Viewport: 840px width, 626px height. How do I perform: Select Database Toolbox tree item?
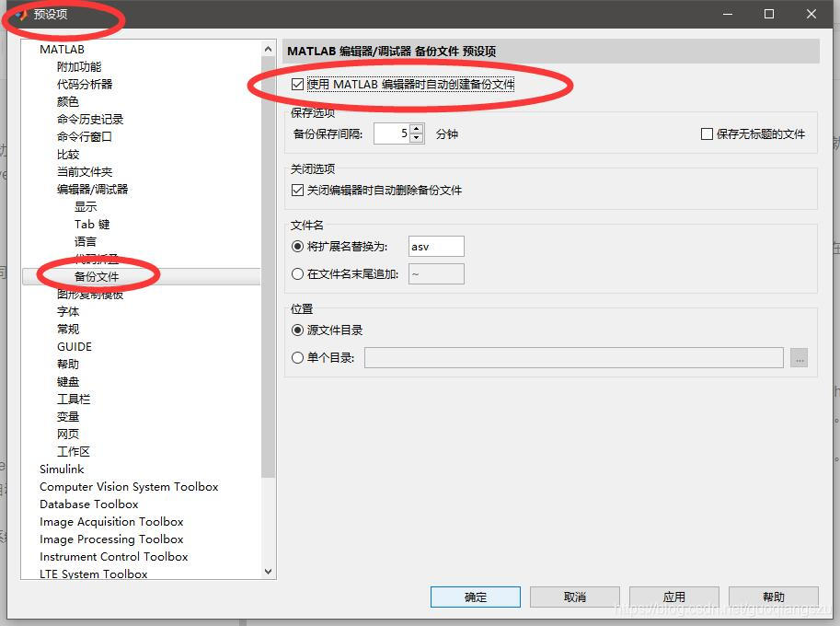point(89,504)
